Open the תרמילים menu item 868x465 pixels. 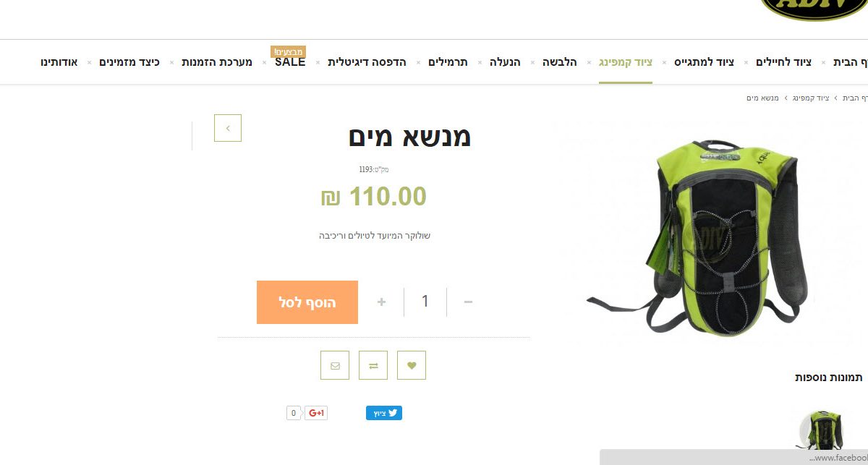[x=448, y=62]
